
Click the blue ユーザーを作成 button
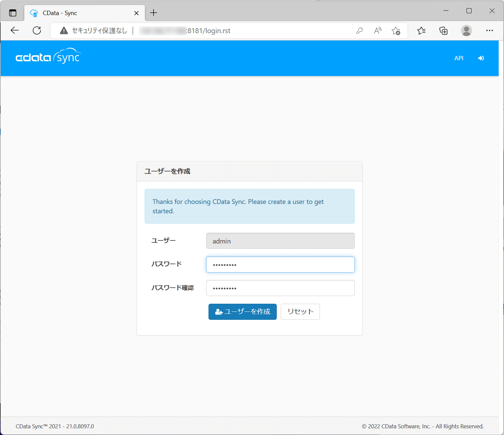[x=243, y=312]
